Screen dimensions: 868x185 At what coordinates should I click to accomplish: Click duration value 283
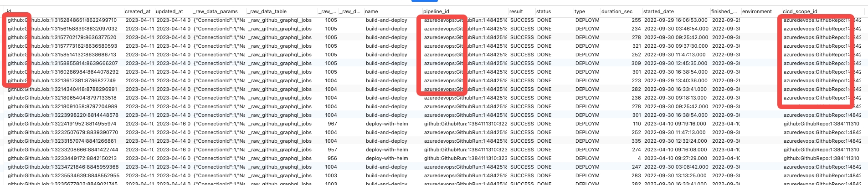[636, 175]
